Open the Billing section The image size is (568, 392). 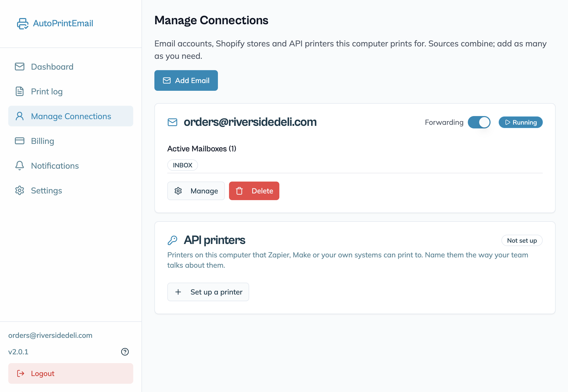[71, 141]
